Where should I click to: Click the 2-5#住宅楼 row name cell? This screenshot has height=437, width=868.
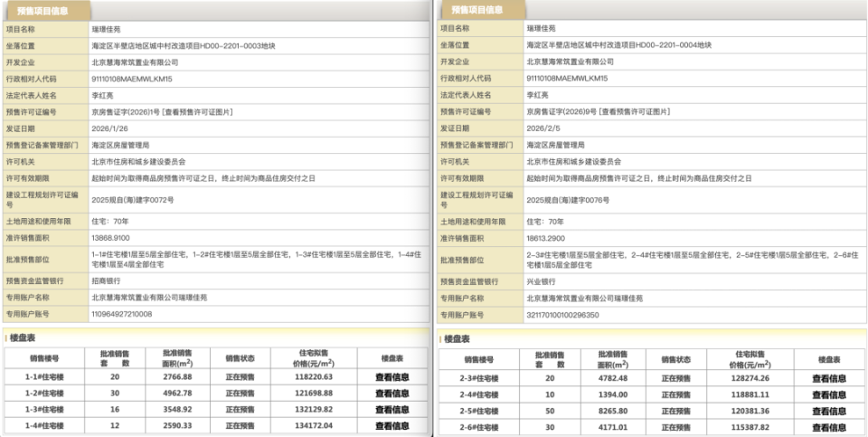tap(479, 412)
